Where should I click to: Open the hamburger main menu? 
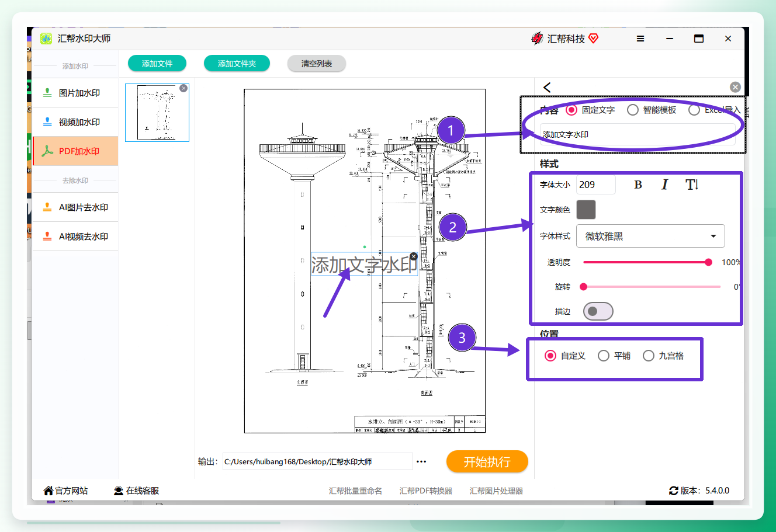(x=640, y=39)
